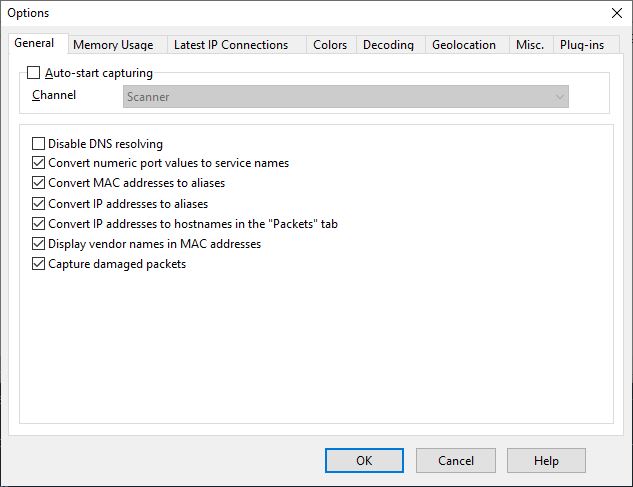Image resolution: width=633 pixels, height=487 pixels.
Task: Open the Latest IP Connections tab
Action: [x=231, y=45]
